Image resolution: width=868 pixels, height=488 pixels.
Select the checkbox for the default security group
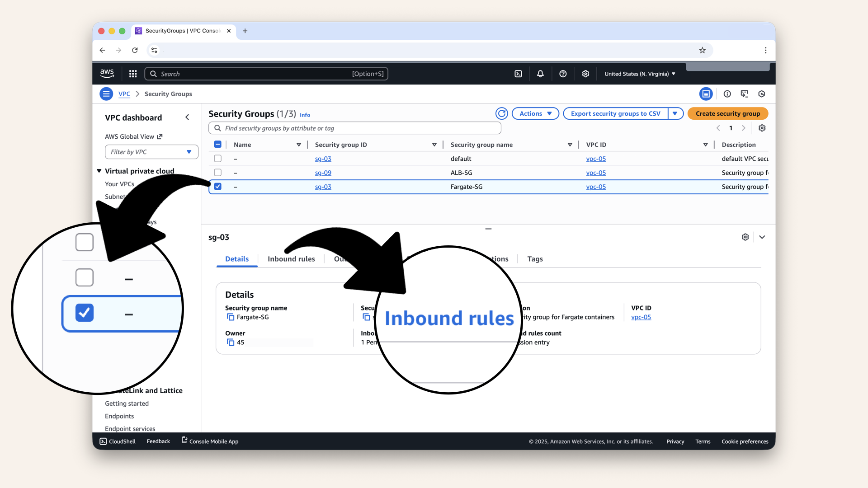(x=218, y=159)
